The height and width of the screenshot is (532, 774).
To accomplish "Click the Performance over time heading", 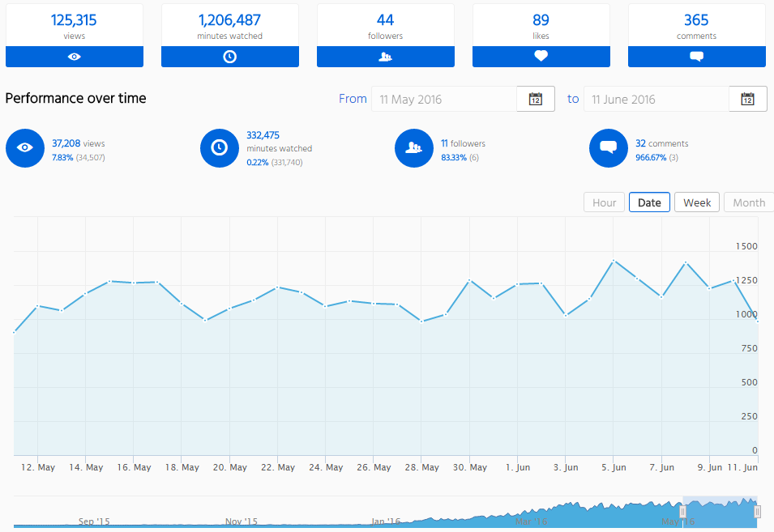I will click(x=75, y=98).
